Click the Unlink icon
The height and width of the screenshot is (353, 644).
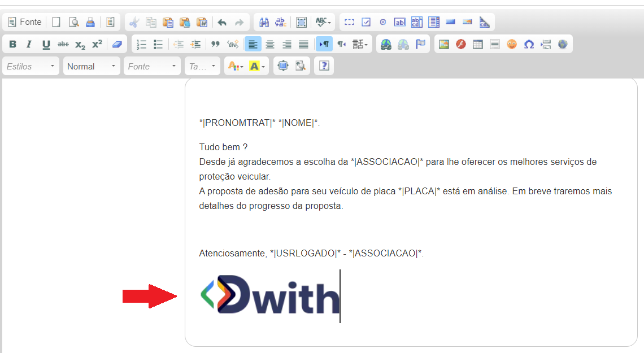click(x=403, y=44)
